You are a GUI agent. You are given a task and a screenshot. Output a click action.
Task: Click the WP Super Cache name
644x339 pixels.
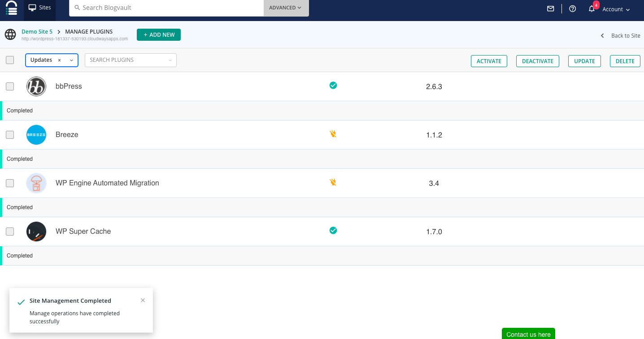pos(83,232)
